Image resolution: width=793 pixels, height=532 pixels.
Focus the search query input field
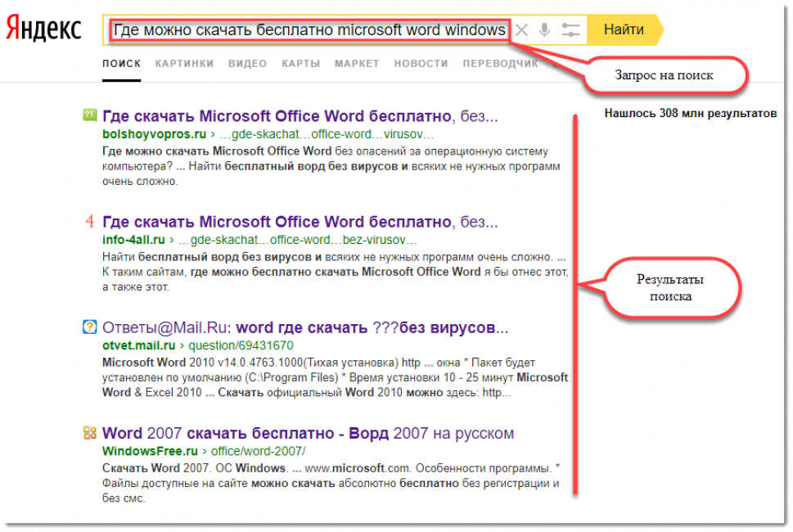309,29
